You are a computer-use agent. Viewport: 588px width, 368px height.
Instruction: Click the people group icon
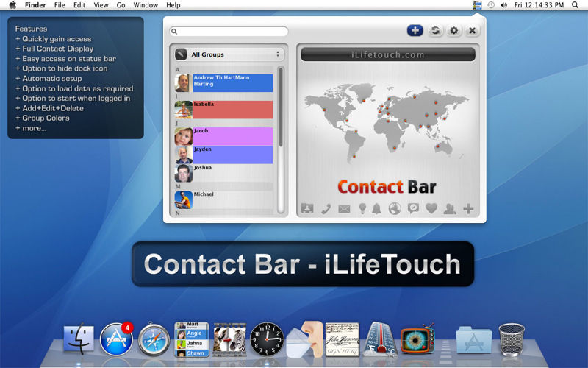coord(450,208)
